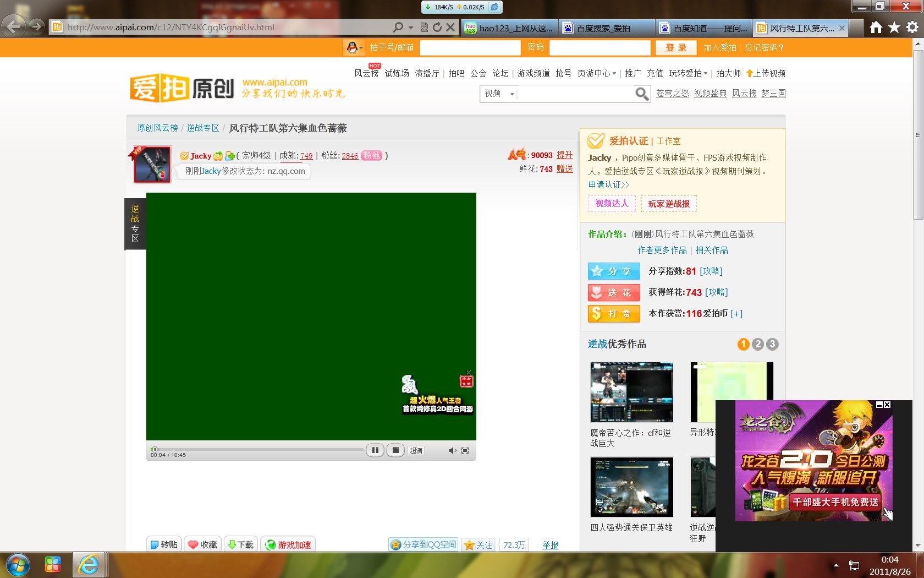
Task: Click the 打赏 reward button
Action: [x=613, y=314]
